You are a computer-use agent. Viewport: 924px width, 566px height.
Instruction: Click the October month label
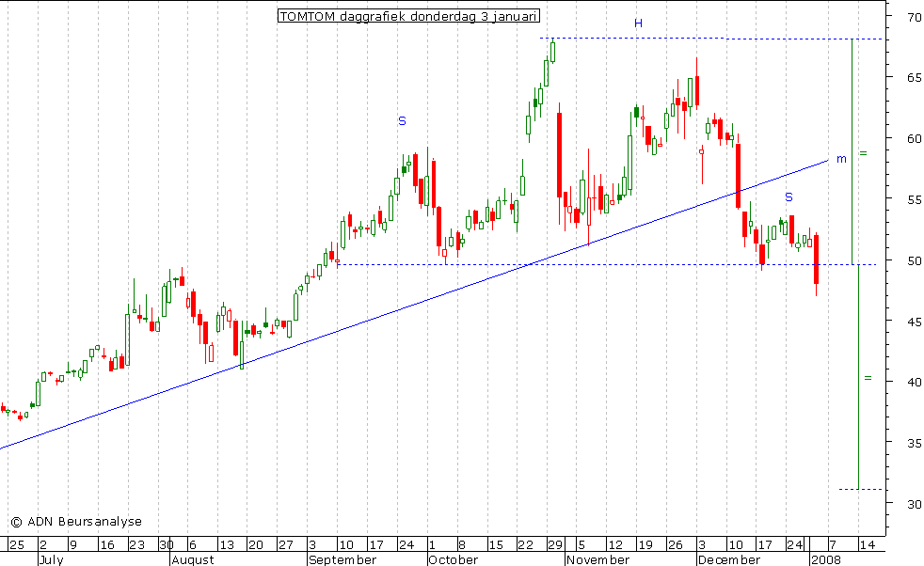pos(454,559)
